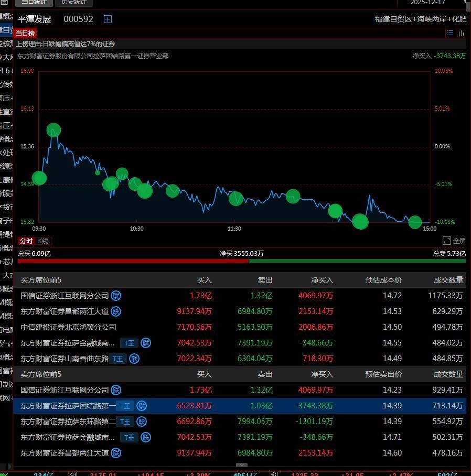
Task: Click 联 icon for 昌都两江大道 in 卖方席位前5
Action: click(116, 453)
